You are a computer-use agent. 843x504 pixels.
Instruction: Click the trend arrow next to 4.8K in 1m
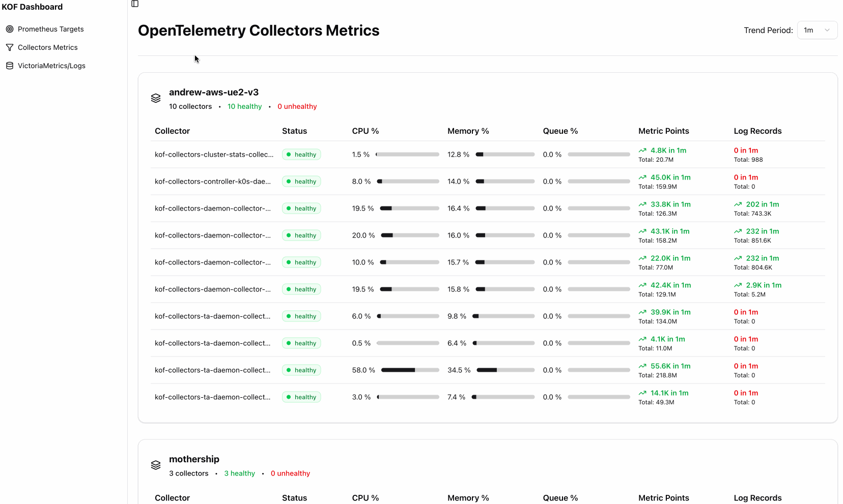(643, 150)
